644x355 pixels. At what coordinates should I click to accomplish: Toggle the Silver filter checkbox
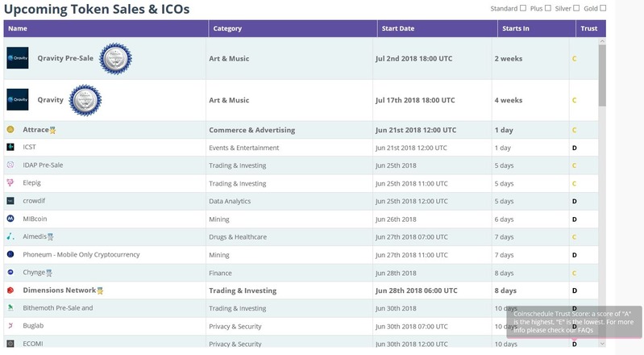pos(575,8)
